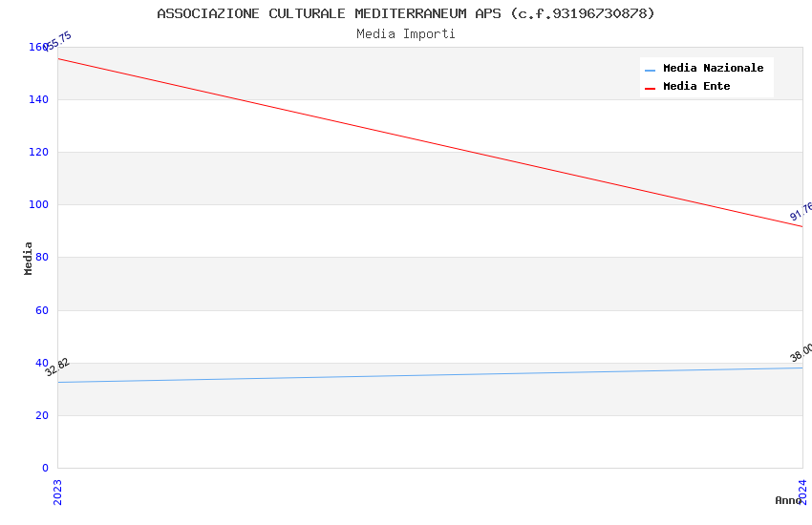The width and height of the screenshot is (812, 525).
Task: Select the Media Ente legend label
Action: pos(696,86)
